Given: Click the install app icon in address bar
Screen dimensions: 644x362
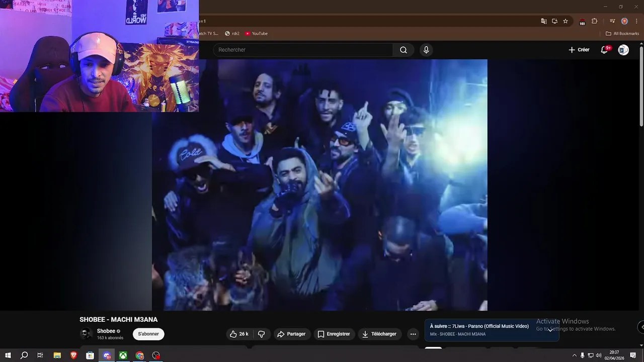Looking at the screenshot, I should coord(554,21).
